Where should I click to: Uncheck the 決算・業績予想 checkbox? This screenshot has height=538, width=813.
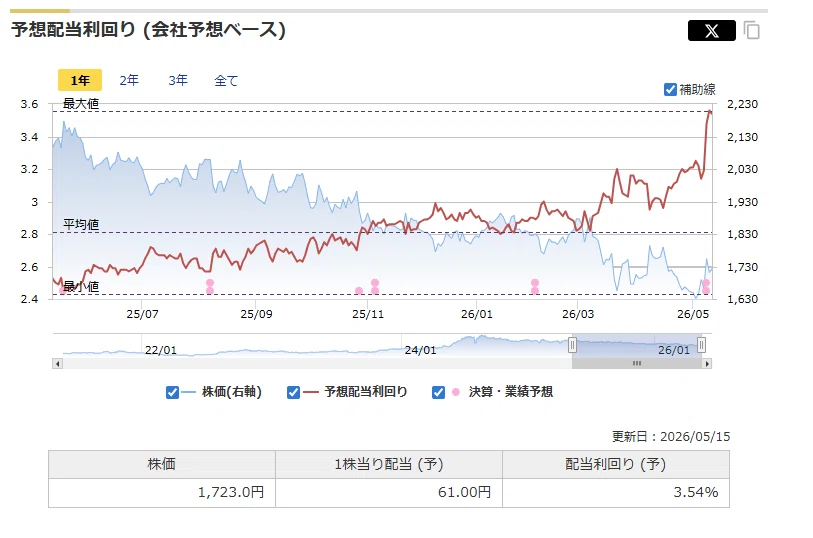[x=438, y=392]
